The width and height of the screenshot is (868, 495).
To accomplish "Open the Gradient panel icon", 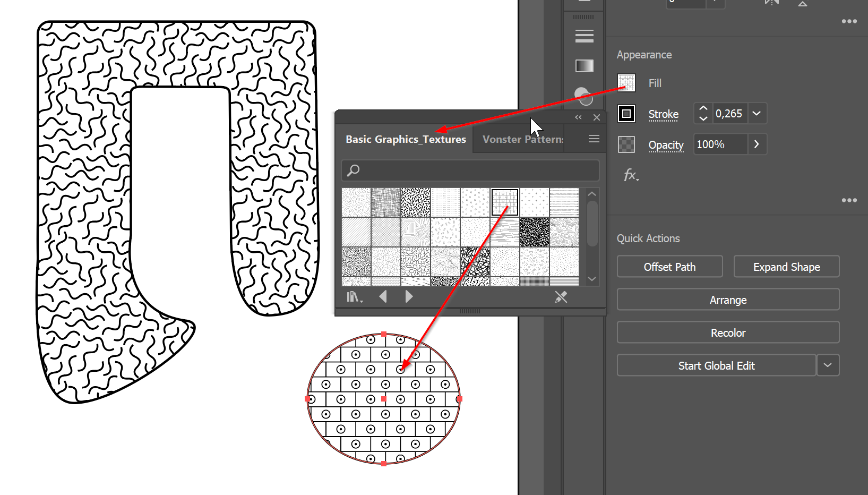I will tap(584, 66).
